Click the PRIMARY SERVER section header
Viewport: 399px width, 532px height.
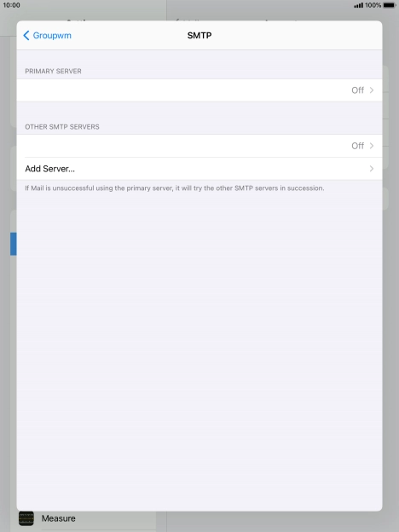point(53,72)
